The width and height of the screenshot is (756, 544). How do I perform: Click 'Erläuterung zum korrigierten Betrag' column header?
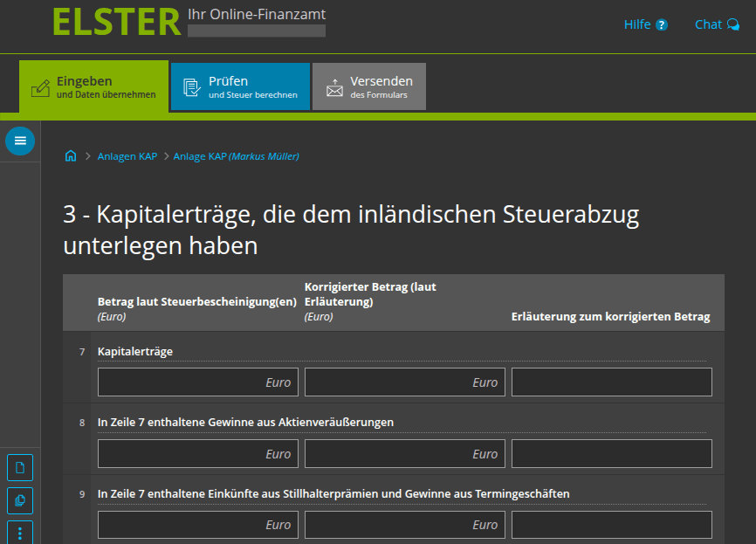pos(610,317)
